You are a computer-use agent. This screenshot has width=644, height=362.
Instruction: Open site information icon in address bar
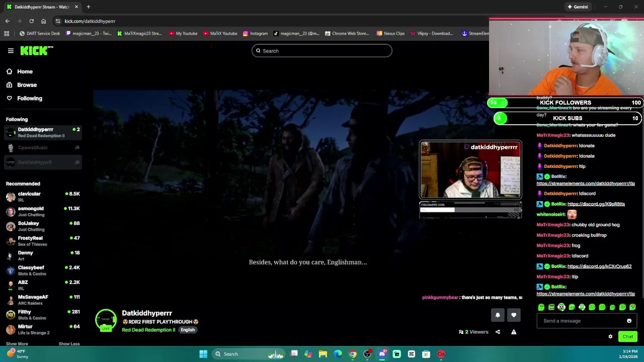click(x=58, y=21)
